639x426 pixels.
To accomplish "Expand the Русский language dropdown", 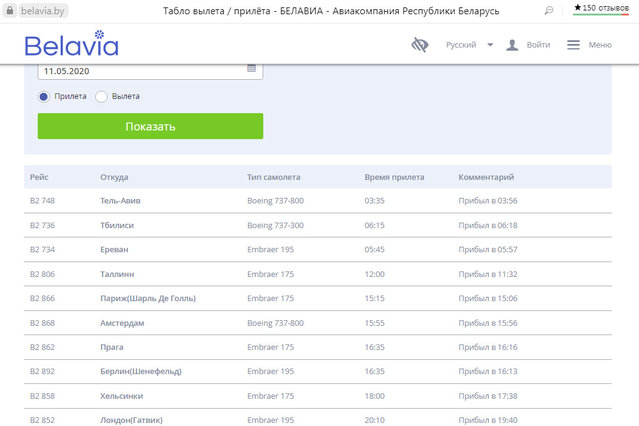I will coord(490,45).
